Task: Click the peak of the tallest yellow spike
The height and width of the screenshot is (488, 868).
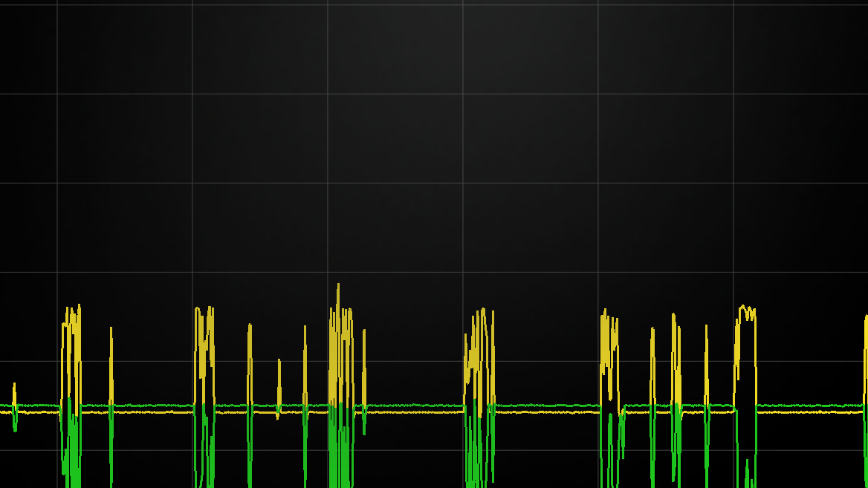Action: [338, 285]
